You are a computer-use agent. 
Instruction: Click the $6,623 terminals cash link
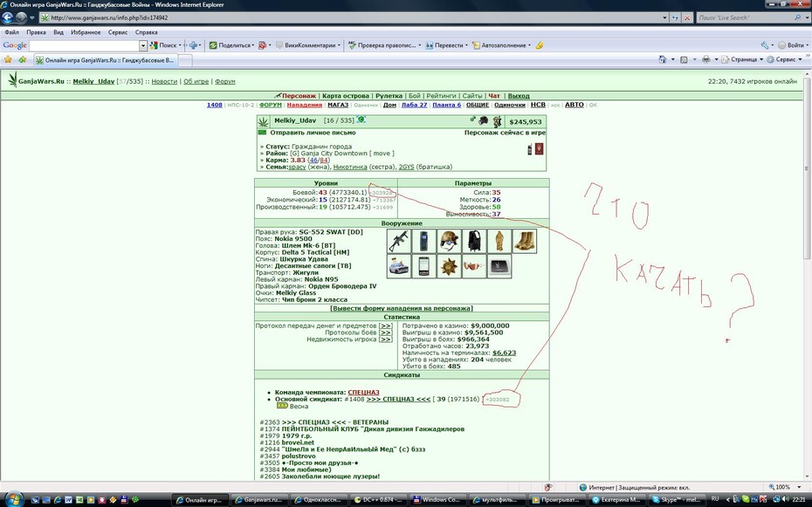pos(504,353)
